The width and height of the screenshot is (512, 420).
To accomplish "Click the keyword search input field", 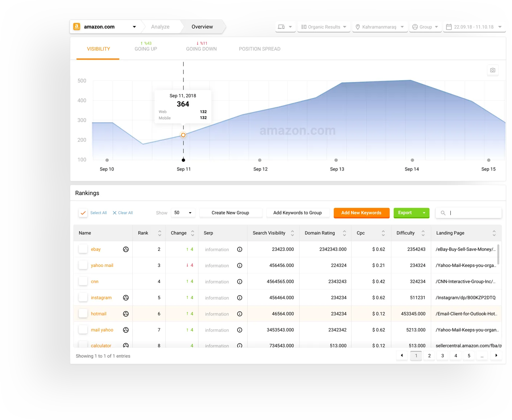I will [x=468, y=213].
